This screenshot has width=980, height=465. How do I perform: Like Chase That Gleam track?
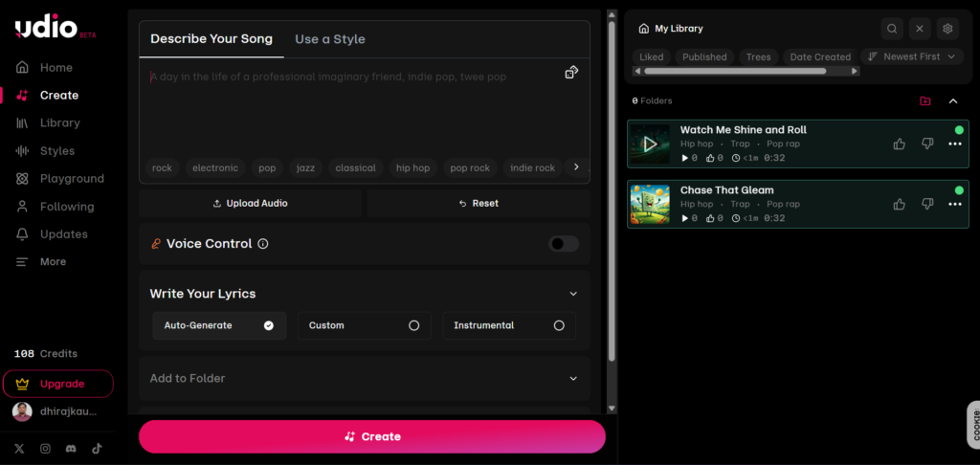[900, 204]
